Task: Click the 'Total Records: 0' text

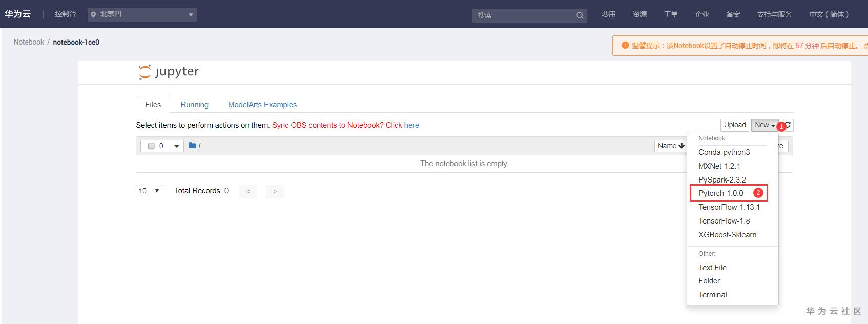Action: click(201, 191)
